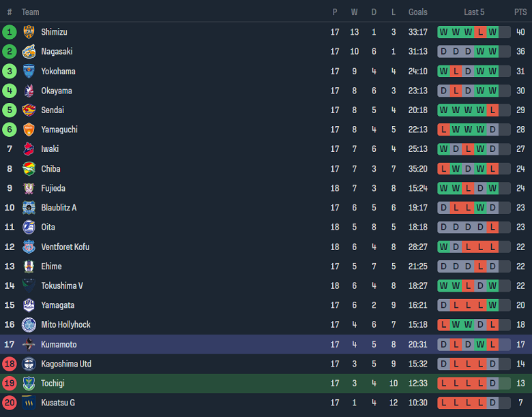This screenshot has width=532, height=417.
Task: Click the Nagasaki club logo
Action: click(x=29, y=52)
